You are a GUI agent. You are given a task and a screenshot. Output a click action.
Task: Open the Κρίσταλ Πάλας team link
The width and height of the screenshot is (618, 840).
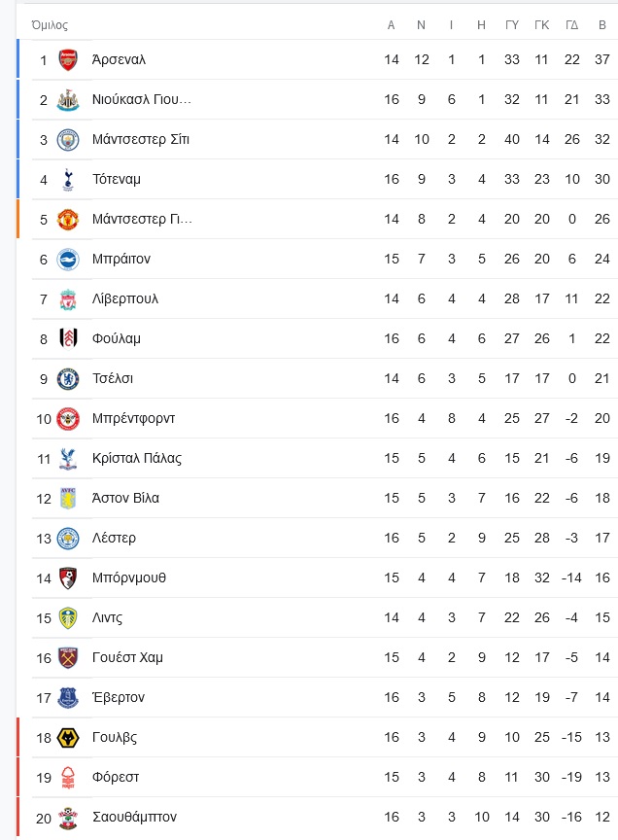pyautogui.click(x=137, y=459)
